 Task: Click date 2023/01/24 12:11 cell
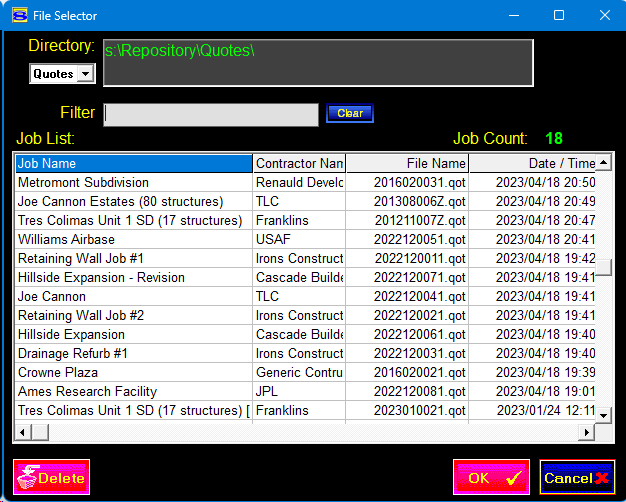tap(532, 410)
